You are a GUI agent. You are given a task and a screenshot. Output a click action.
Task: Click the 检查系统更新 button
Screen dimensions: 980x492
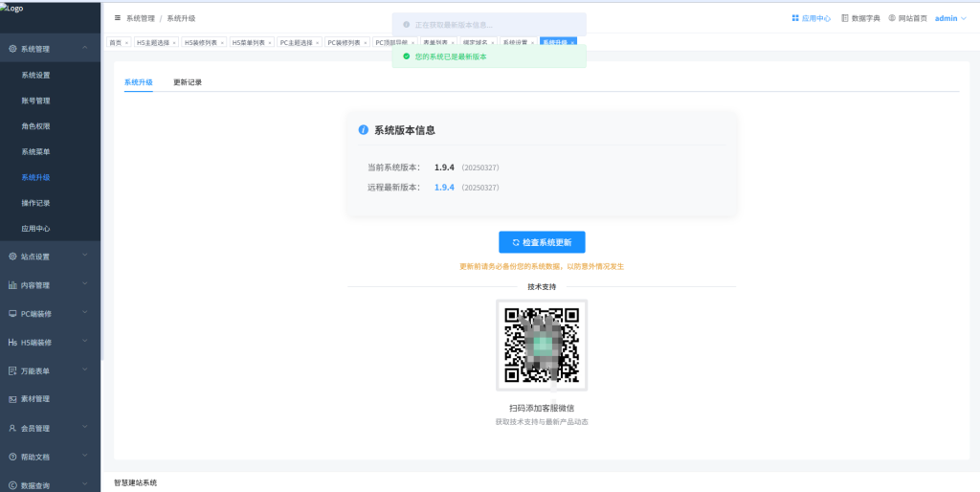click(542, 242)
